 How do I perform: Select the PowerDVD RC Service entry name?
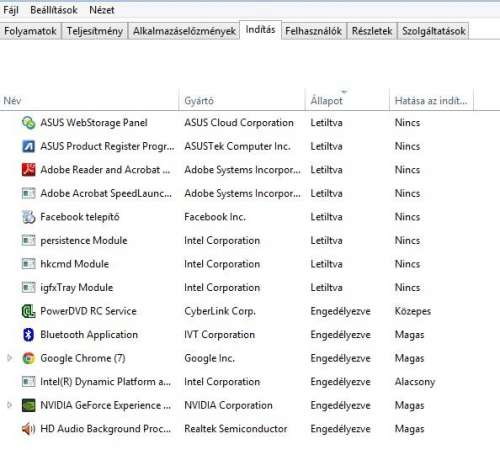click(88, 311)
